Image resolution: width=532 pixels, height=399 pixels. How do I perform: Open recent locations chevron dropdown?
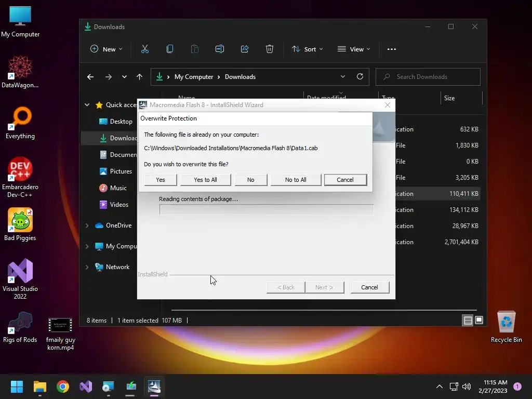tap(125, 77)
